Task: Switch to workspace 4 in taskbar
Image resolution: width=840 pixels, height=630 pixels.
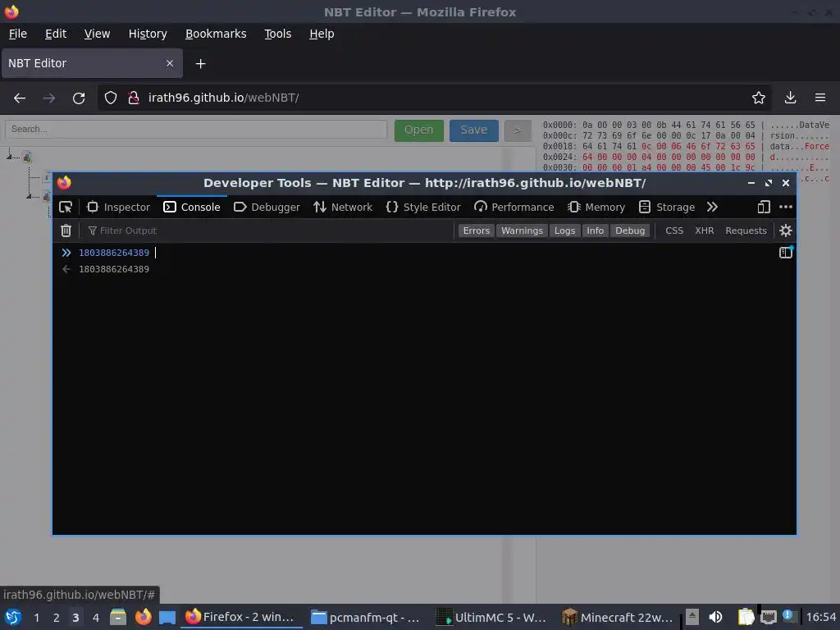Action: pos(95,617)
